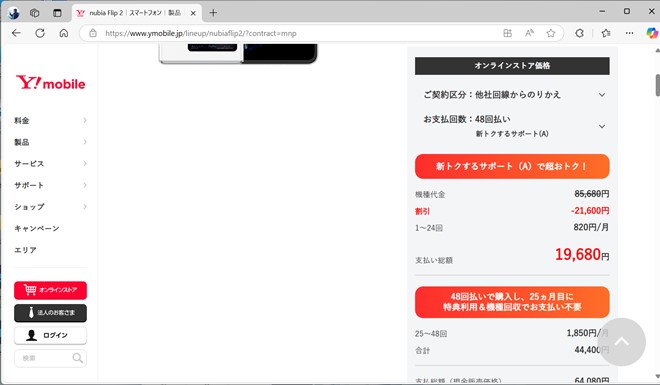
Task: Click the 19,680円 total price
Action: (582, 254)
